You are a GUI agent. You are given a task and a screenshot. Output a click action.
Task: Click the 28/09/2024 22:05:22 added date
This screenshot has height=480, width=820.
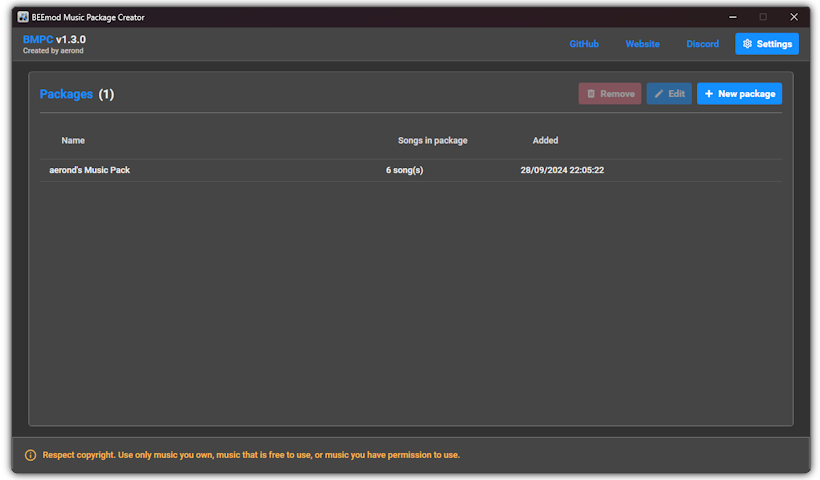pyautogui.click(x=562, y=170)
